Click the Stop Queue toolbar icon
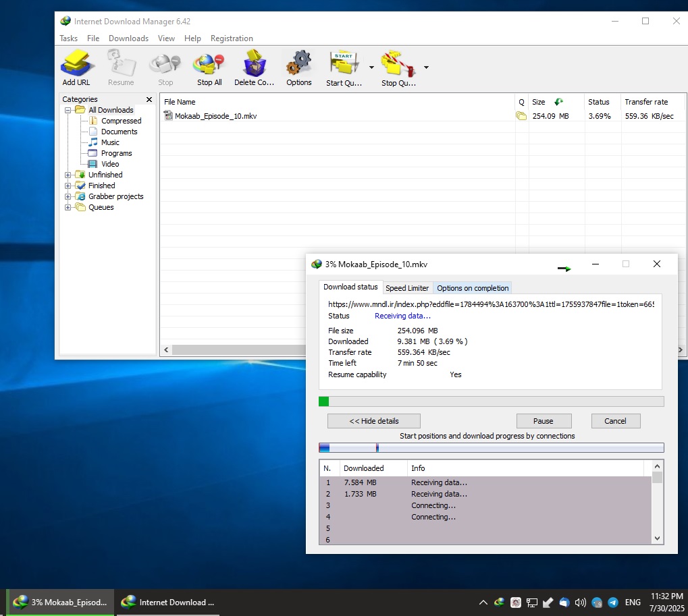 pyautogui.click(x=398, y=65)
